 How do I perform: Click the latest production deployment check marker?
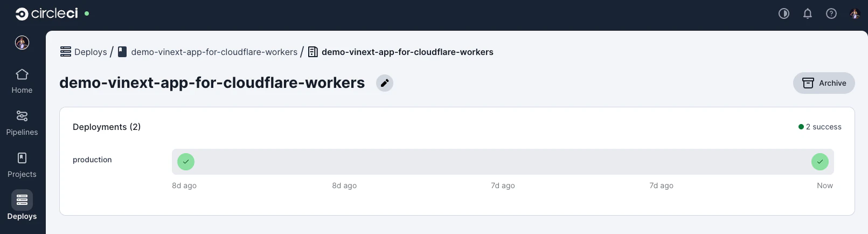pyautogui.click(x=820, y=162)
